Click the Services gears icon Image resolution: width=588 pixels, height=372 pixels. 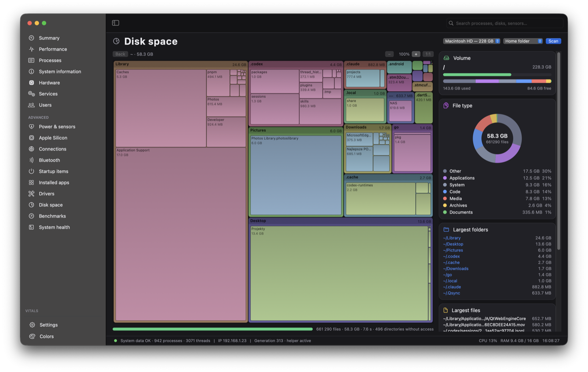tap(32, 94)
